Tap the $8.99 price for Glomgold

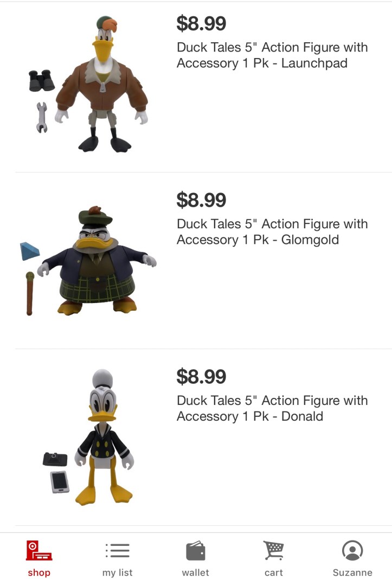pyautogui.click(x=201, y=200)
